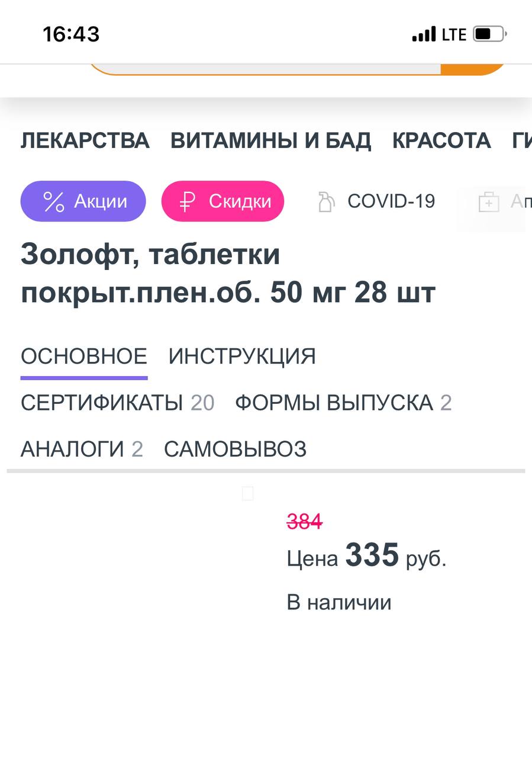Open the COVID-19 text link
The image size is (532, 758).
(x=391, y=201)
